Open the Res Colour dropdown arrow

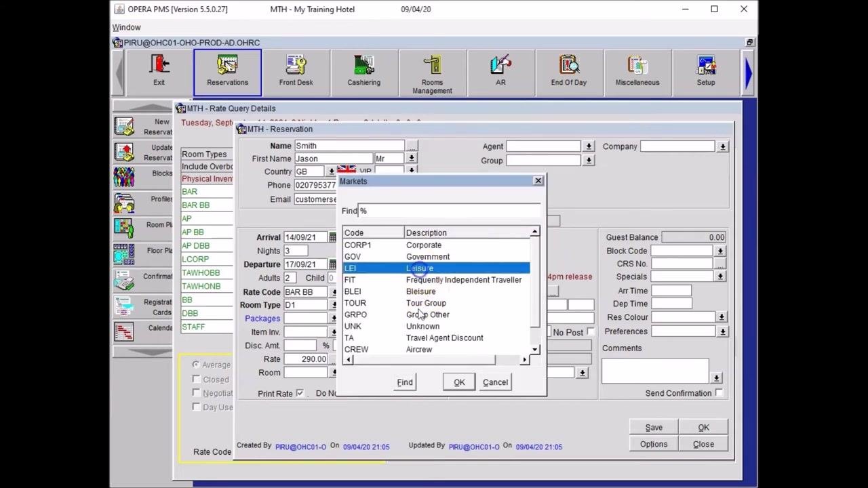(x=722, y=317)
